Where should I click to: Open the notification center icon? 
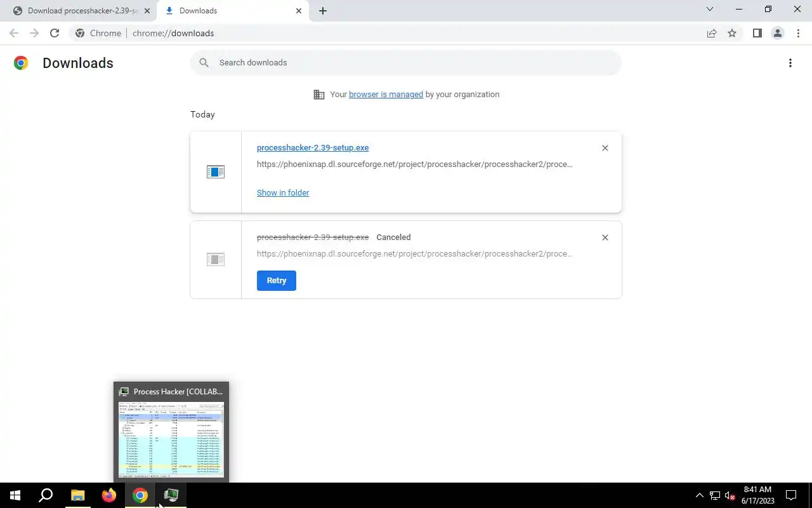[792, 495]
